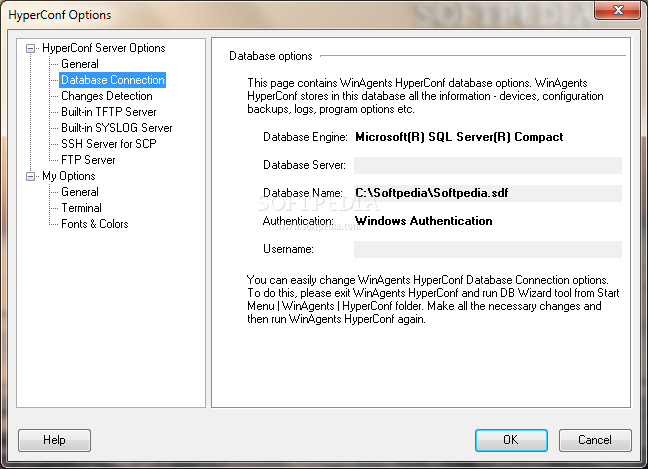This screenshot has width=648, height=469.
Task: Collapse the HyperConf Server Options tree node
Action: 30,49
